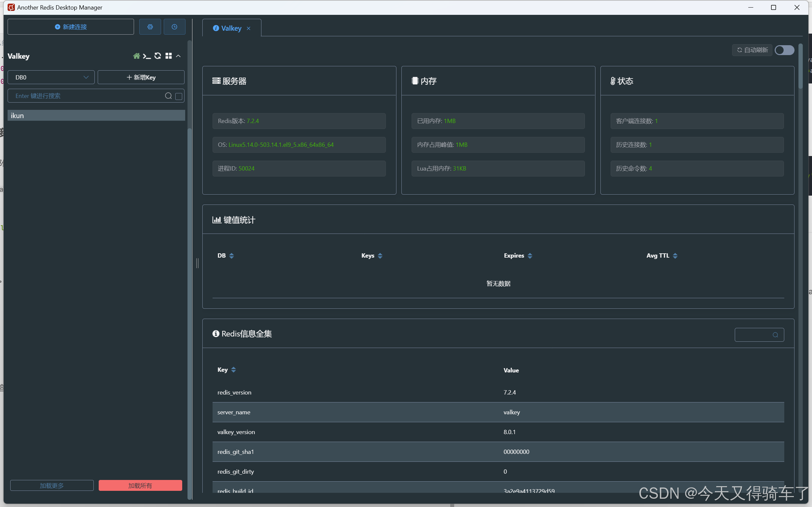Screen dimensions: 812x507
Task: Open settings gear icon
Action: (150, 27)
